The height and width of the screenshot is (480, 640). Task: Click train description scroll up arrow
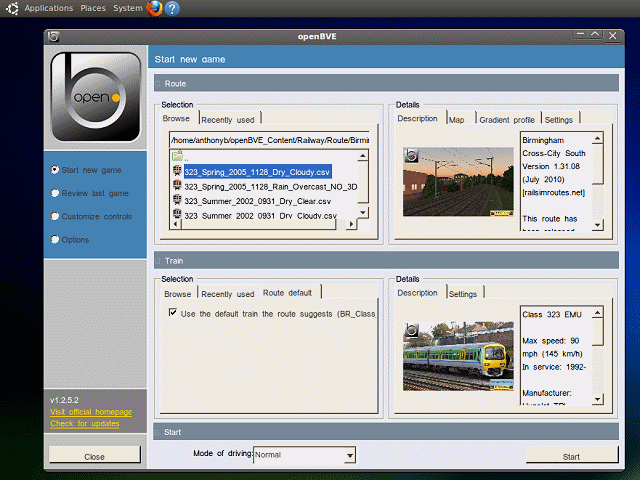coord(598,313)
